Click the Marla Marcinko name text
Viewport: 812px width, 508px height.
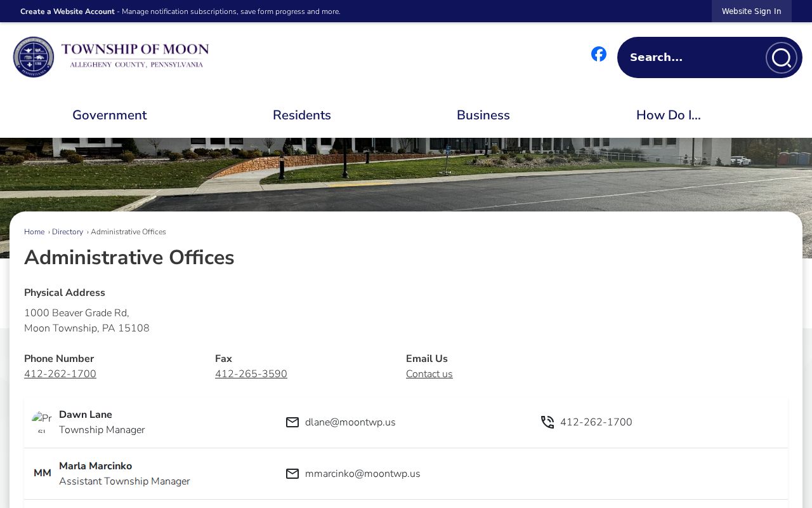click(96, 466)
